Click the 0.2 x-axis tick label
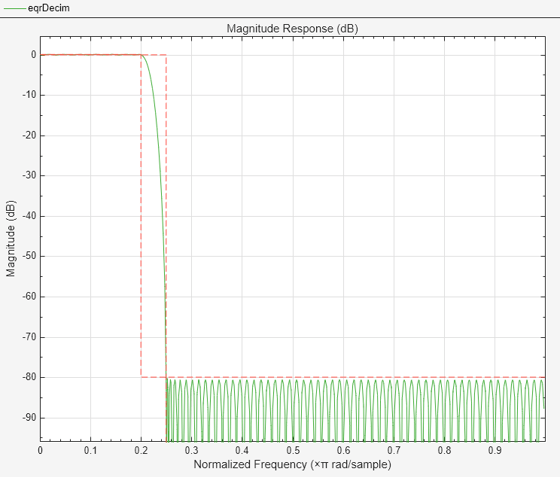The width and height of the screenshot is (560, 477). pos(141,450)
